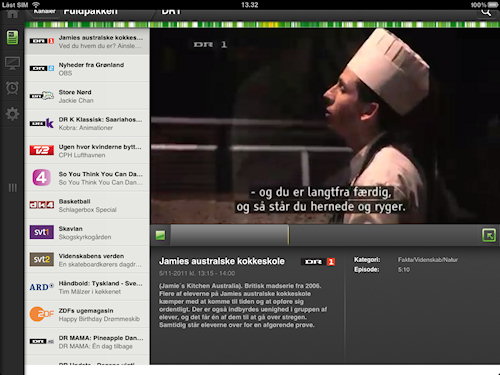Screen dimensions: 500x375
Task: Open the svt1 Skavlan channel
Action: pos(87,233)
